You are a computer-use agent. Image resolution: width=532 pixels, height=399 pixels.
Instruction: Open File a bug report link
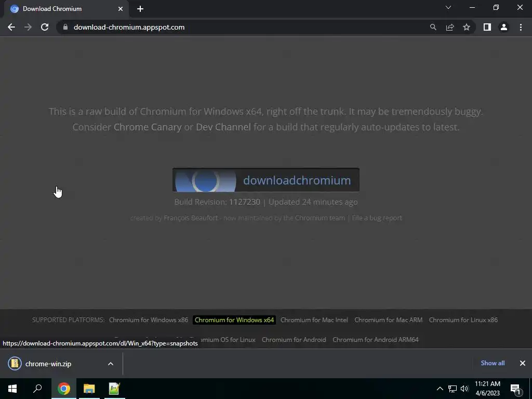377,218
